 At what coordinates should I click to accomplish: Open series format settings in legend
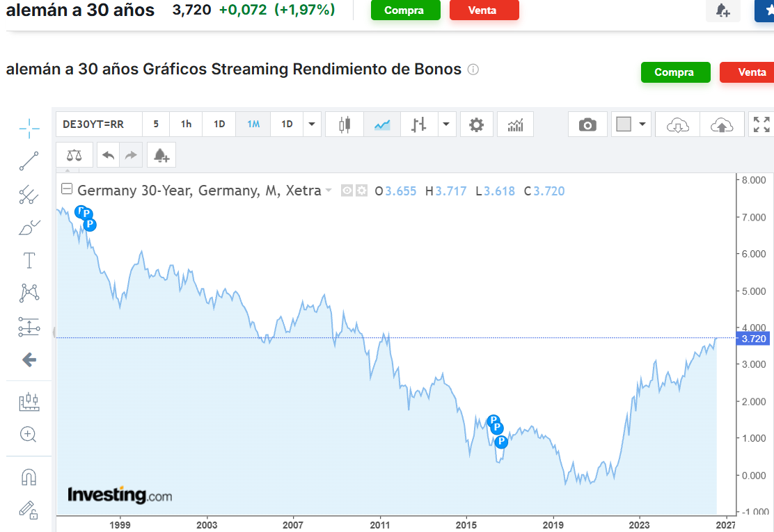point(362,191)
